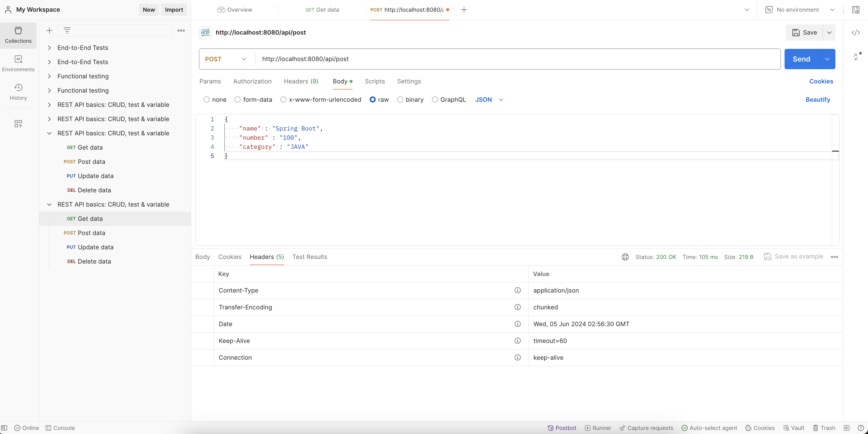The image size is (868, 434).
Task: Open the Console in status bar
Action: point(60,428)
